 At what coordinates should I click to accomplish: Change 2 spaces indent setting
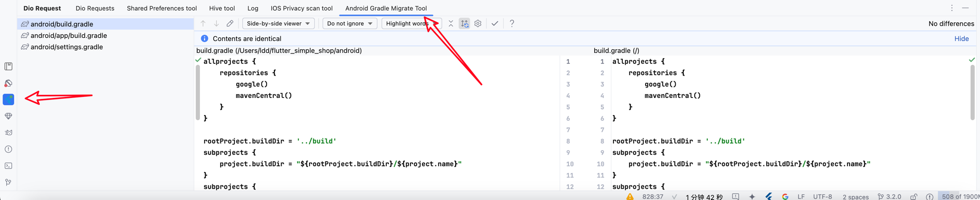[x=855, y=196]
